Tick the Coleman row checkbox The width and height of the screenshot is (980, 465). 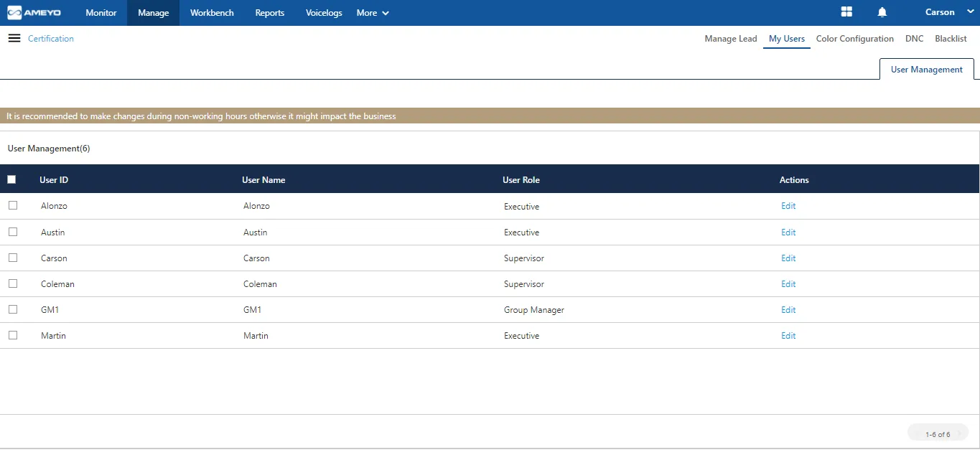(13, 283)
